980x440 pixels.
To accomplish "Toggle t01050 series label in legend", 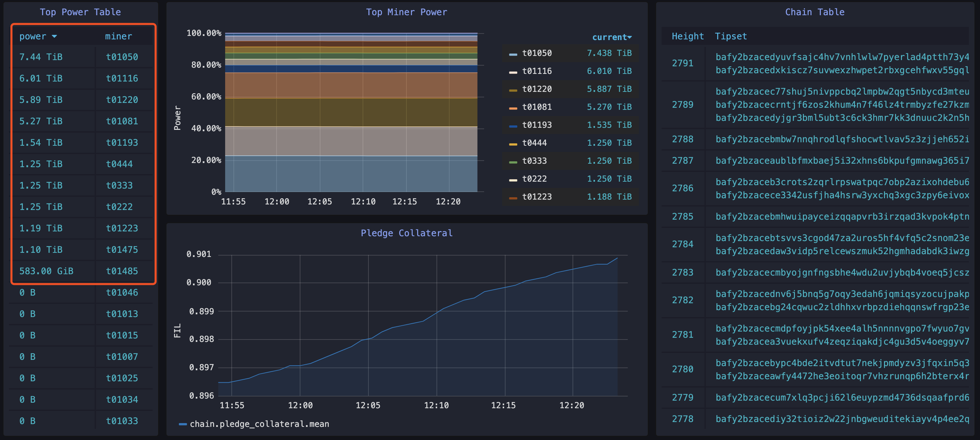I will pyautogui.click(x=536, y=53).
